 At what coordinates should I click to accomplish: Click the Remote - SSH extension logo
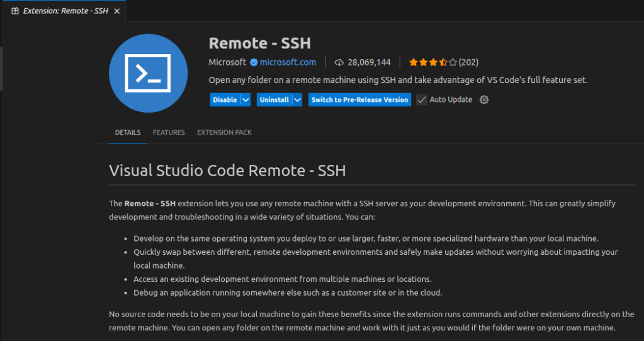pos(148,73)
